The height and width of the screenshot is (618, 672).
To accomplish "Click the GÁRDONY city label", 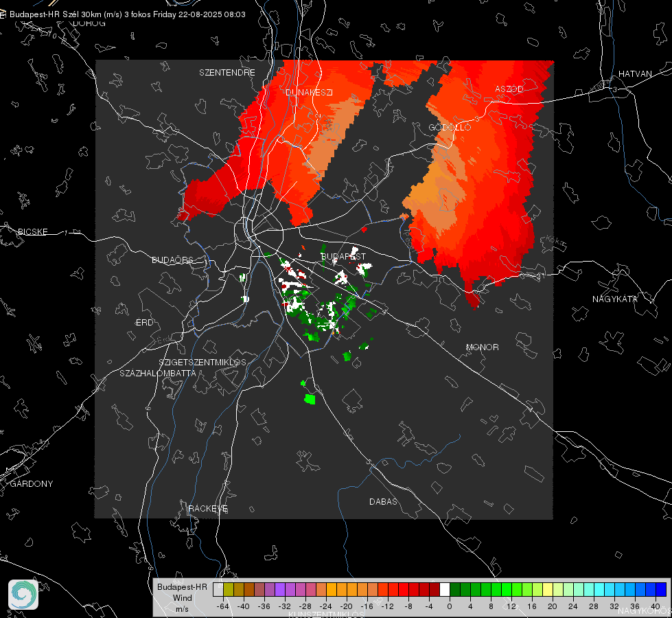I will coord(32,484).
